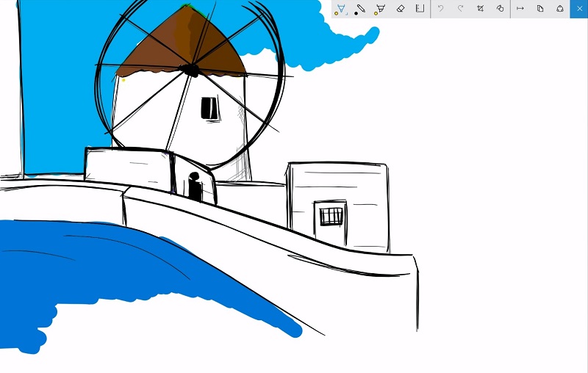This screenshot has width=588, height=373.
Task: Toggle the ruler tool
Action: [x=420, y=9]
